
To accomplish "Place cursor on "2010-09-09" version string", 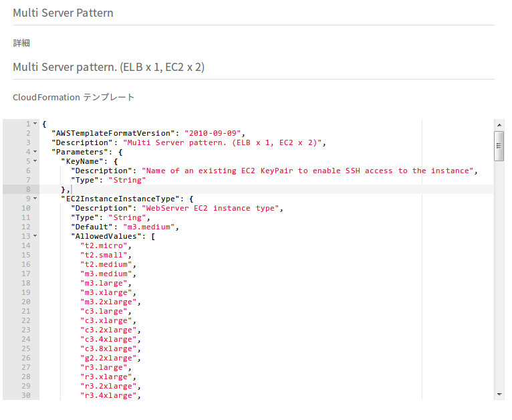I will pyautogui.click(x=213, y=133).
